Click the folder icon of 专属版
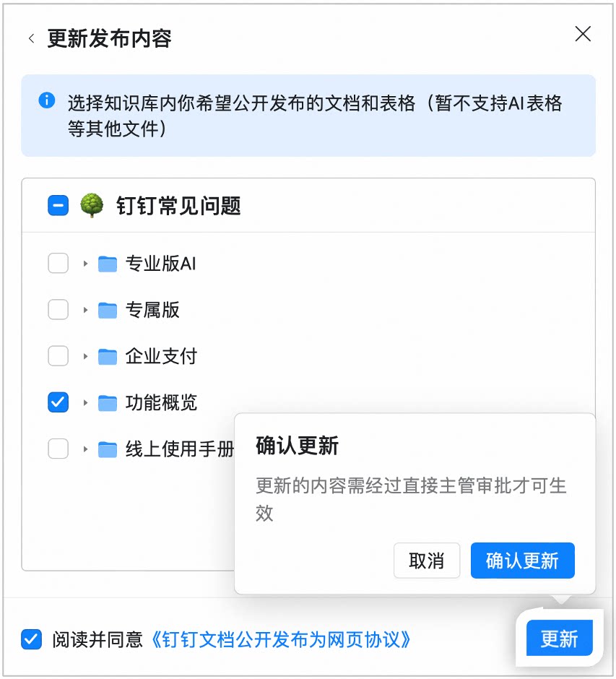The width and height of the screenshot is (616, 679). [x=108, y=310]
